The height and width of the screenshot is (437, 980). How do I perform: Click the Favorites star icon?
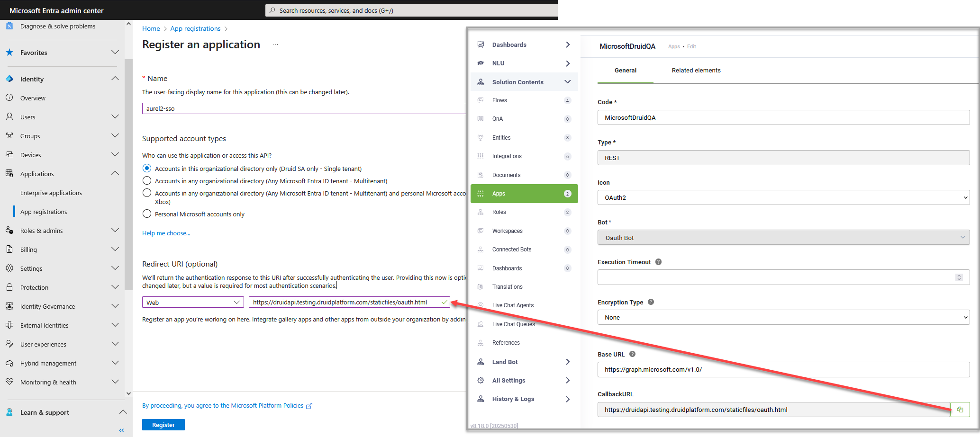(x=9, y=53)
